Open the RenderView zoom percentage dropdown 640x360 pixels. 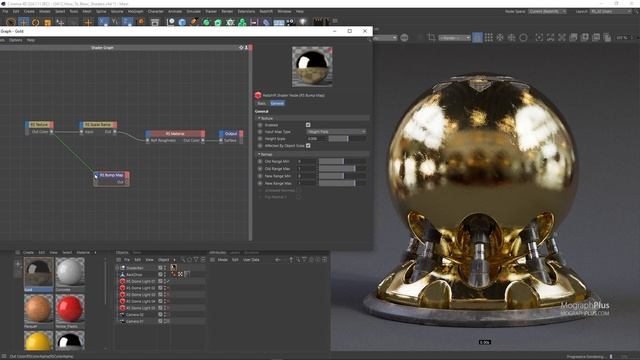click(x=624, y=38)
